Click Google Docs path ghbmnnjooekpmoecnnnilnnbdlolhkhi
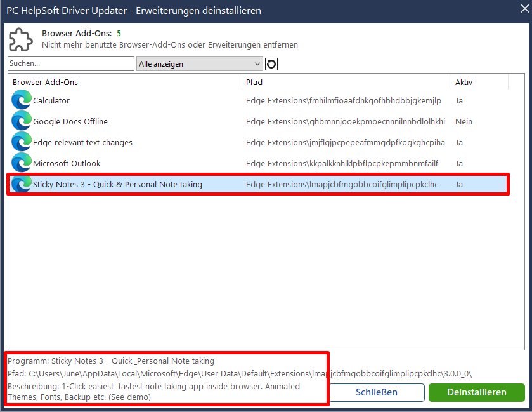The height and width of the screenshot is (412, 532). pyautogui.click(x=346, y=122)
